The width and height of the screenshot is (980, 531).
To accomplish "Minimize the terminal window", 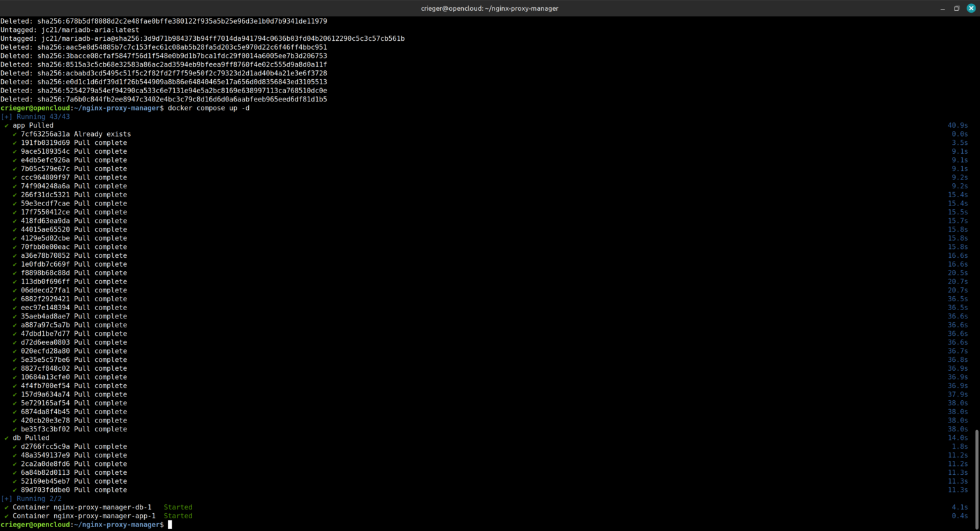I will (942, 8).
